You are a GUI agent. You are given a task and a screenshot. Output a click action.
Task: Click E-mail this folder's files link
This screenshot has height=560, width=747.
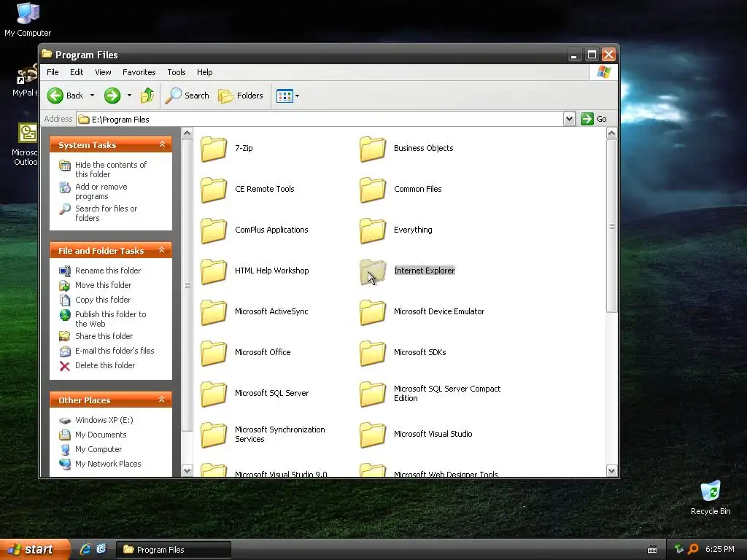tap(115, 351)
